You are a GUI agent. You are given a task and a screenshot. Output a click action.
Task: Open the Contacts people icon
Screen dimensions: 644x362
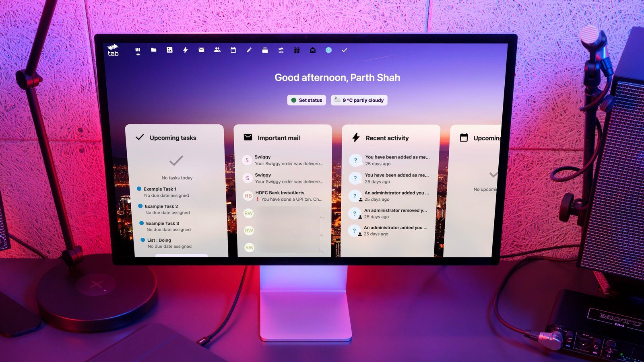[217, 50]
